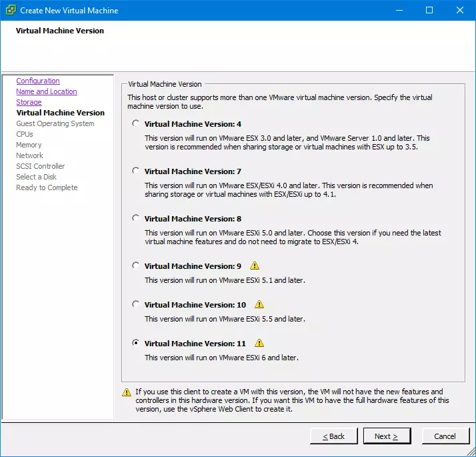Viewport: 476px width, 457px height.
Task: Click the Virtual Machine Version group box caption
Action: click(x=165, y=84)
